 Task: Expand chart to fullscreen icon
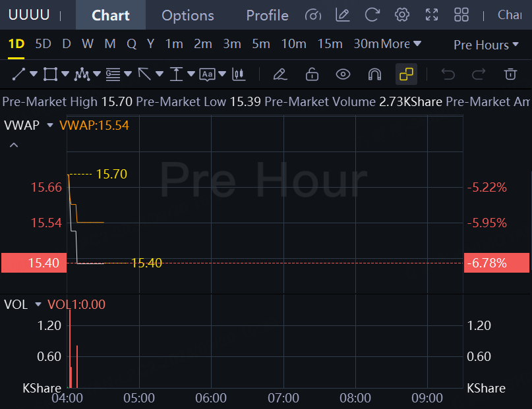(432, 15)
